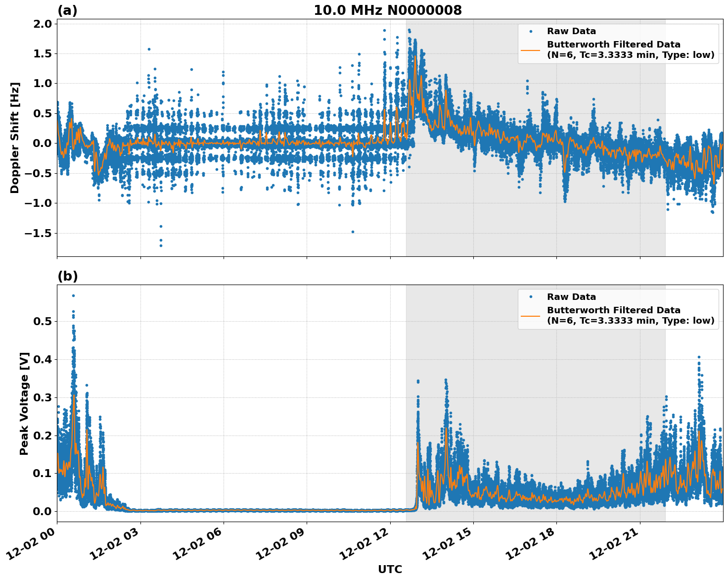Click the orange line sample in top legend
The image size is (728, 580).
pyautogui.click(x=531, y=49)
